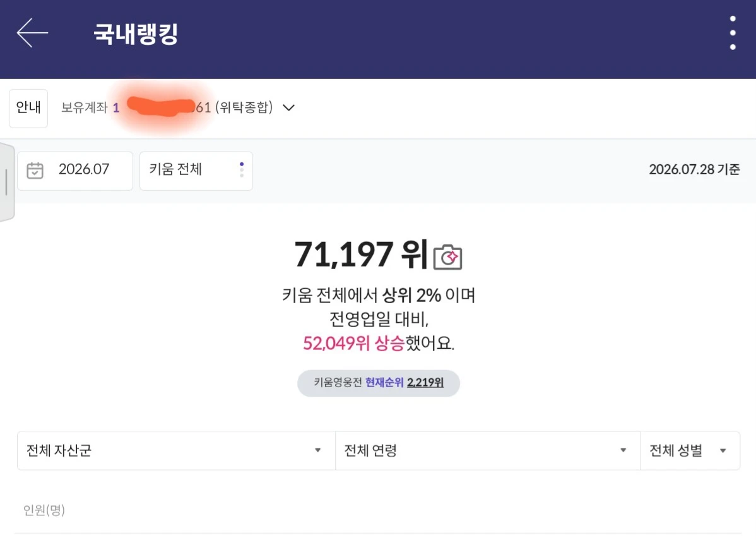The image size is (756, 540).
Task: Tap the 키움영웅전 현재순위 pill
Action: 379,383
